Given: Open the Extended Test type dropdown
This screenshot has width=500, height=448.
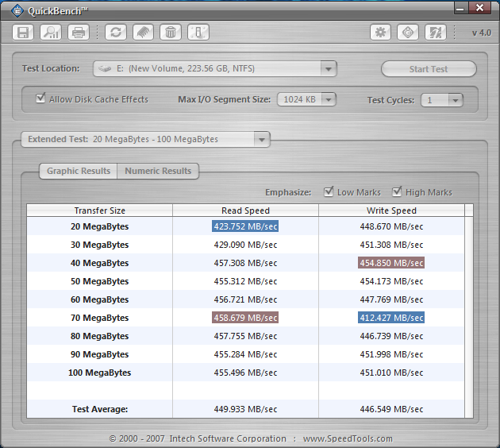Looking at the screenshot, I should (261, 139).
